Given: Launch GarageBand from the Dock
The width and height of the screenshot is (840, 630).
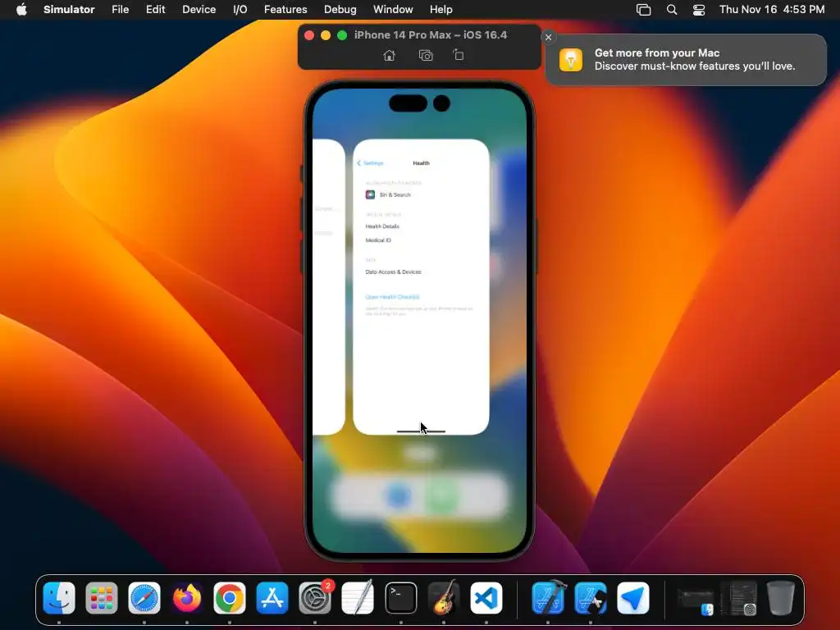Looking at the screenshot, I should click(444, 598).
